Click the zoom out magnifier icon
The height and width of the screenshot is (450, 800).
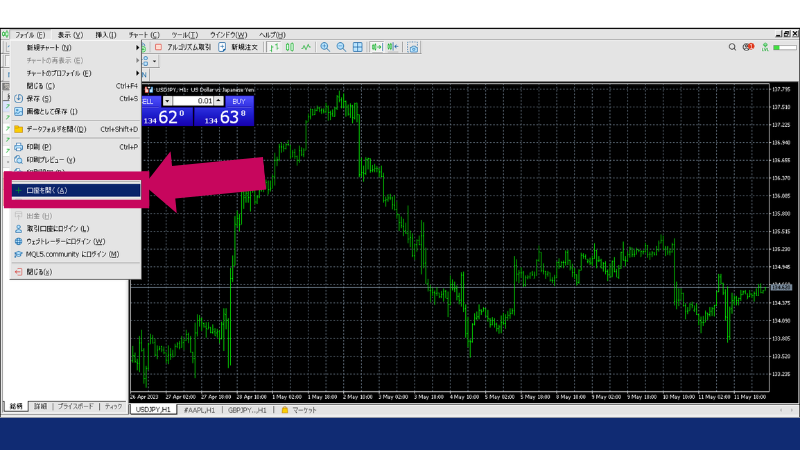341,47
